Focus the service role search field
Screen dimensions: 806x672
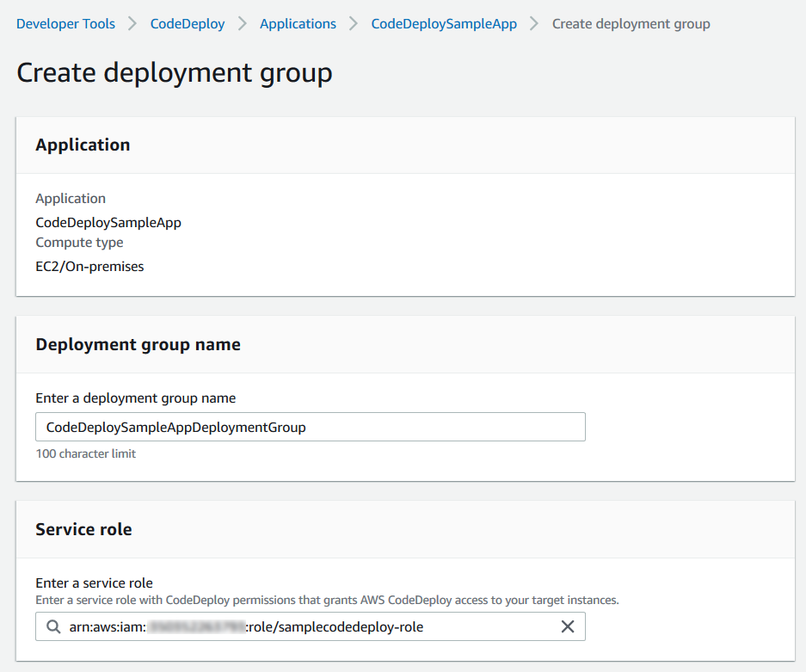tap(311, 626)
